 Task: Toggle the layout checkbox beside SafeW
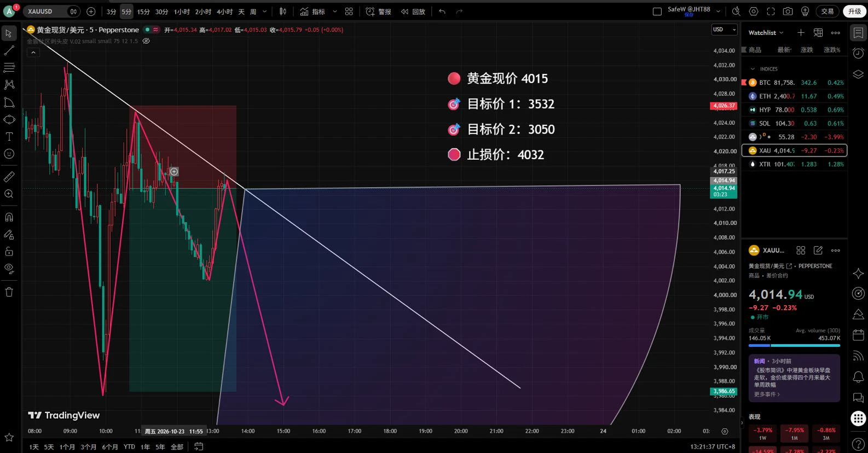tap(657, 11)
